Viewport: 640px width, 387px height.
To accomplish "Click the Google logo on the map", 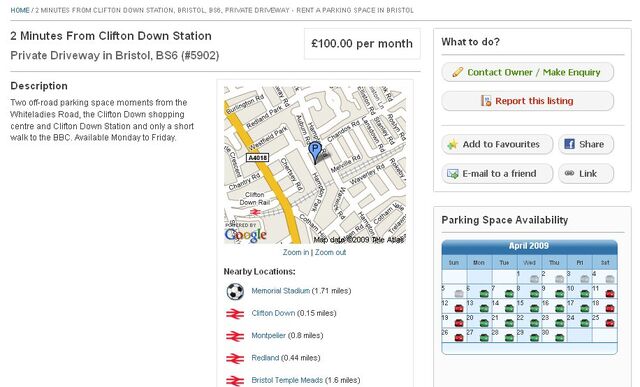I will tap(246, 235).
